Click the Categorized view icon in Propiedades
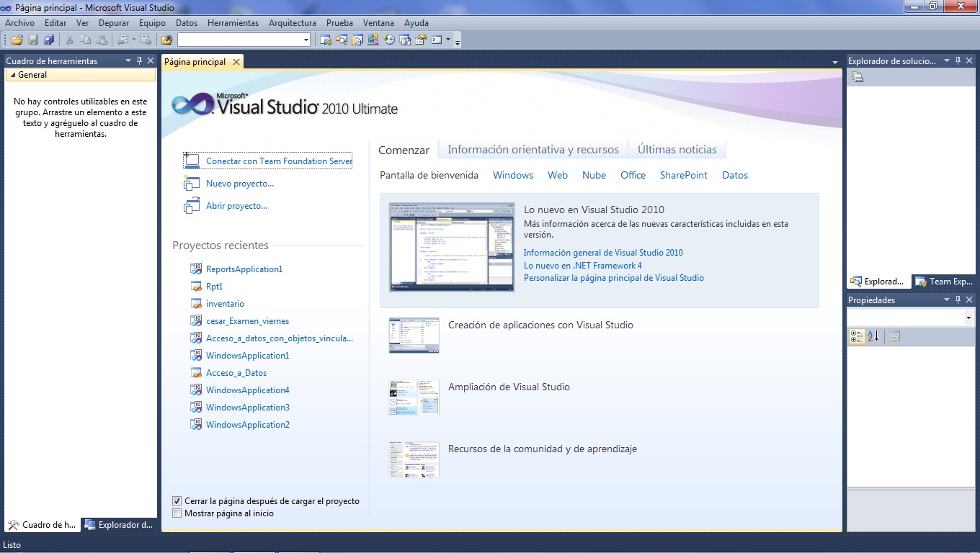980x553 pixels. [857, 336]
